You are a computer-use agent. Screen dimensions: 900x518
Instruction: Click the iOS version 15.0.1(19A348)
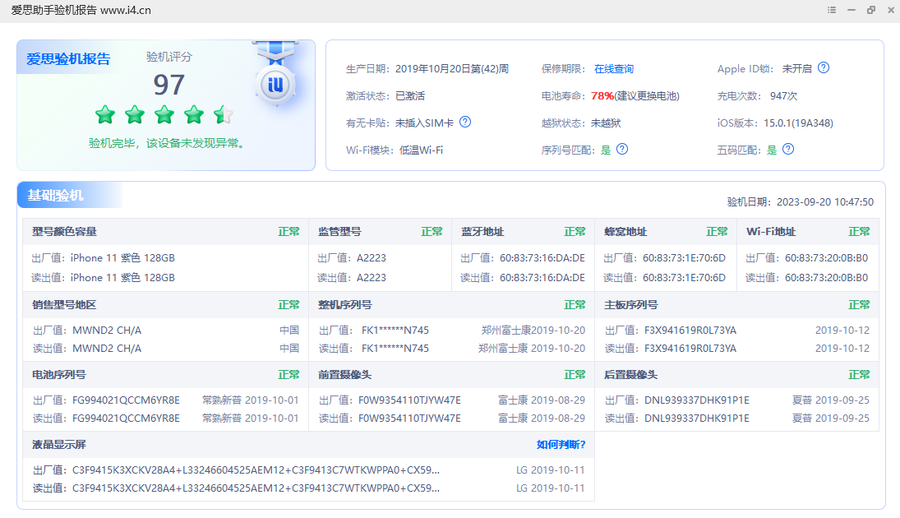click(x=798, y=123)
